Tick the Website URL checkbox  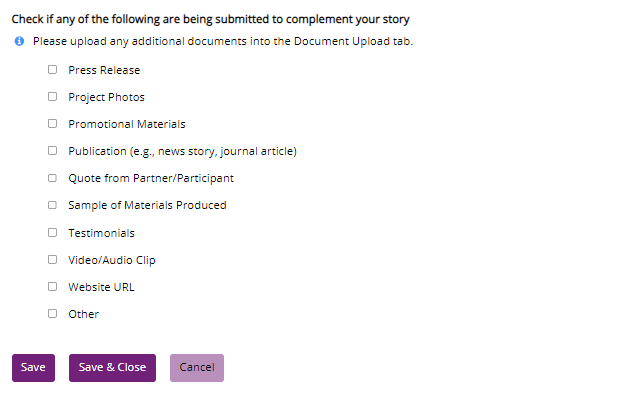tap(52, 286)
